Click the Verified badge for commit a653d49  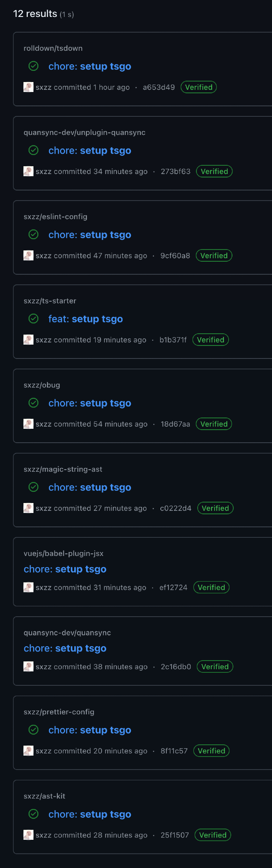click(199, 87)
